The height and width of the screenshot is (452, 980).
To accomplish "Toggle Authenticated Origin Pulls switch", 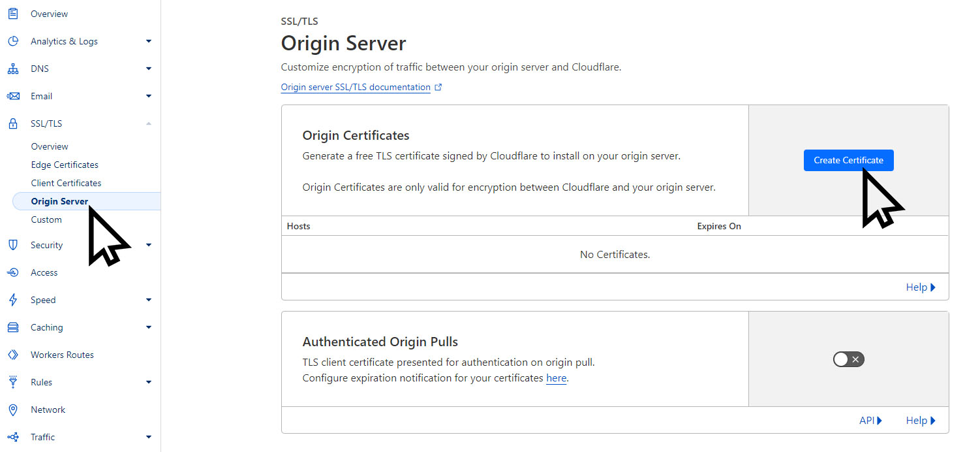I will pyautogui.click(x=848, y=359).
